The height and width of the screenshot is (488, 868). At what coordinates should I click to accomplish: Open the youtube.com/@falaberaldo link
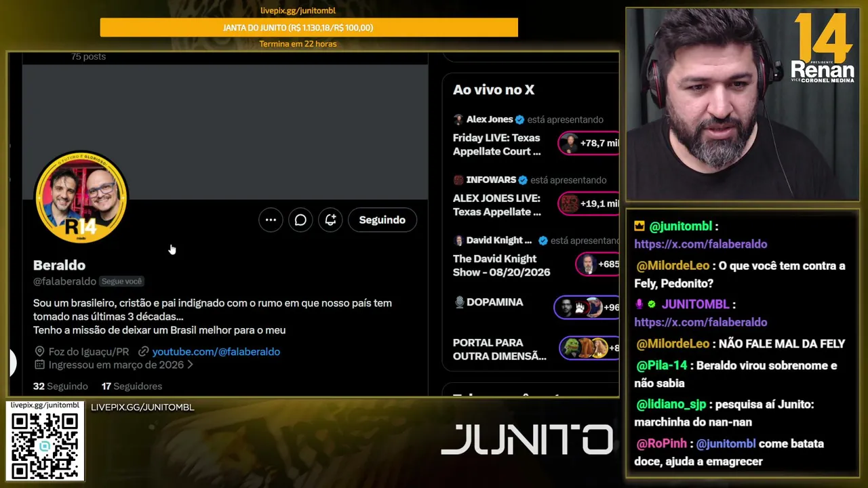coord(216,351)
